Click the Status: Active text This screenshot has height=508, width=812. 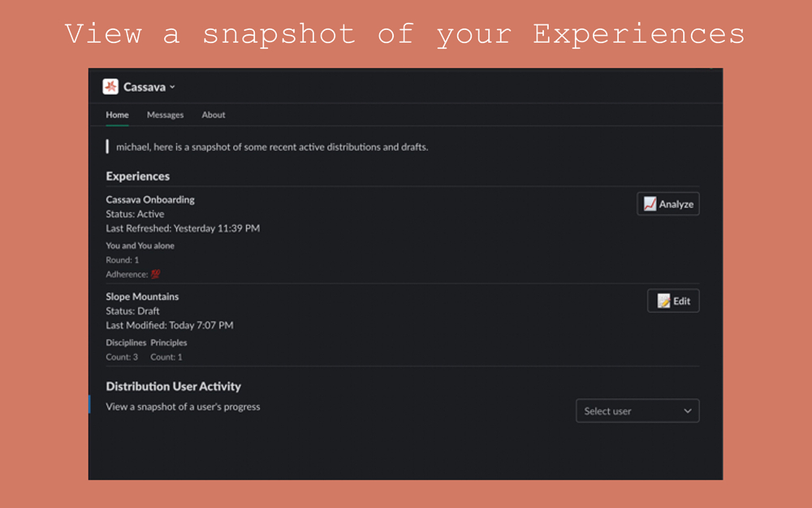point(135,214)
